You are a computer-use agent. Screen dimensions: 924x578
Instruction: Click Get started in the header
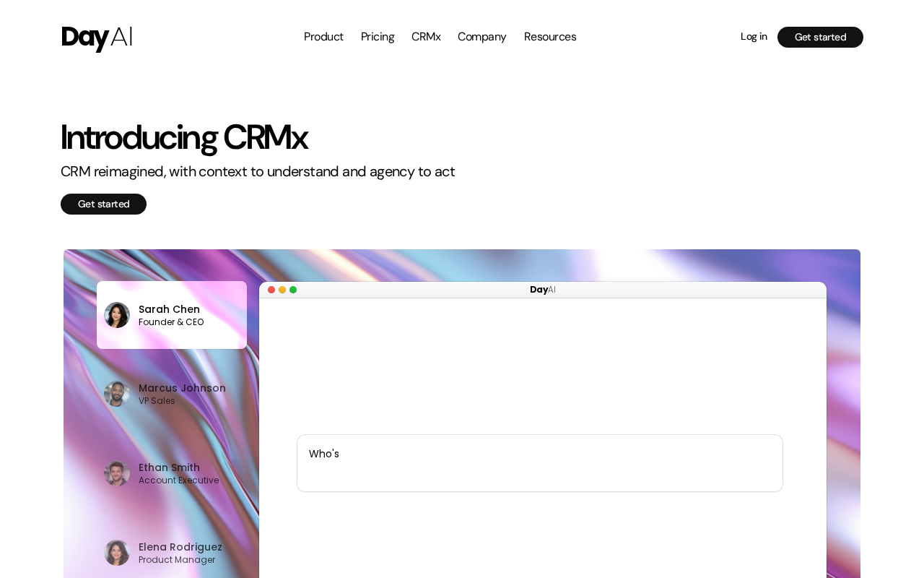pos(820,37)
